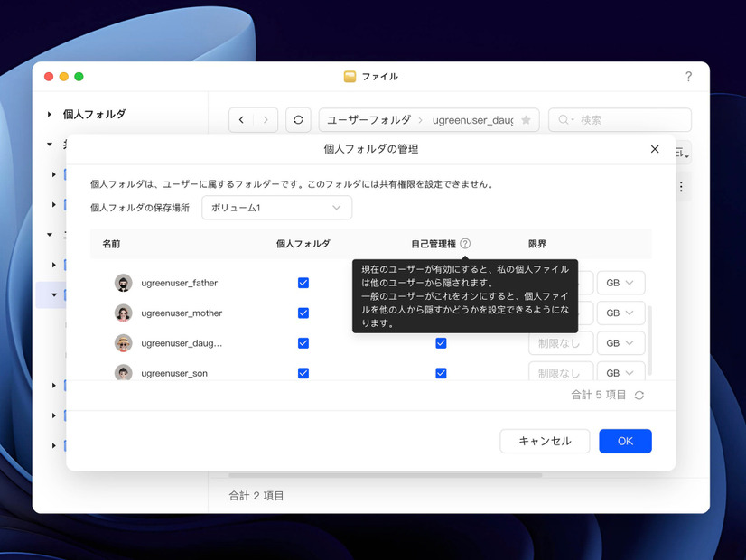Click the horizontal scrollbar below the dialog
This screenshot has height=560, width=746.
click(386, 475)
